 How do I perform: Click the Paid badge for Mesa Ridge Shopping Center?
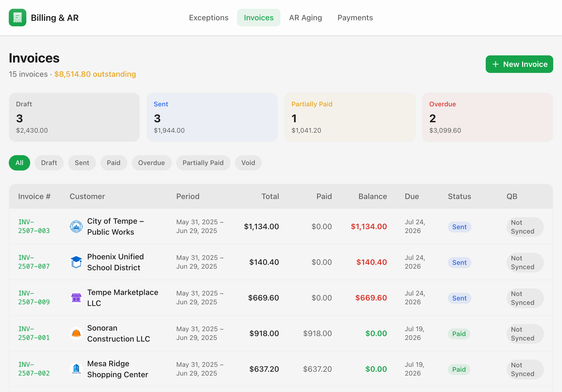point(459,370)
